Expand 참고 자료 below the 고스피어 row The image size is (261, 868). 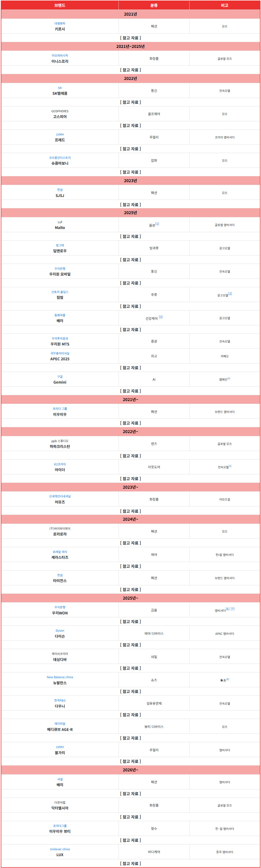pos(130,125)
